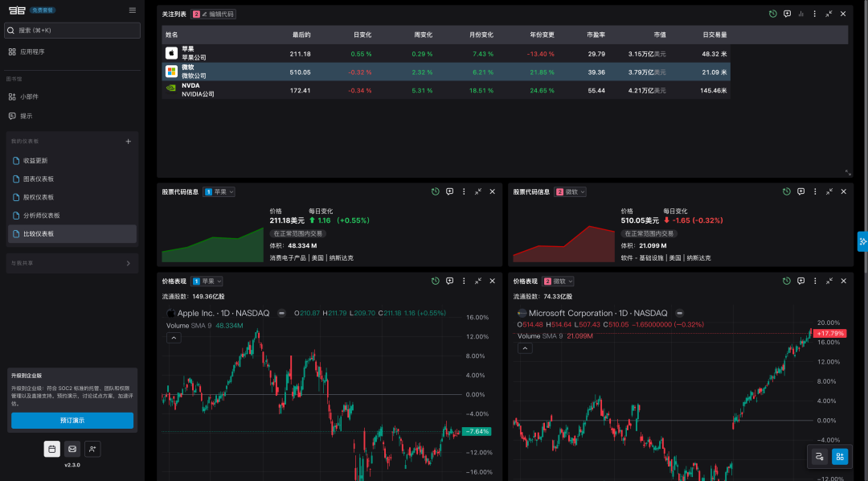Open the 苹果 ticker dropdown in 价格表现
The height and width of the screenshot is (481, 868).
pos(207,282)
